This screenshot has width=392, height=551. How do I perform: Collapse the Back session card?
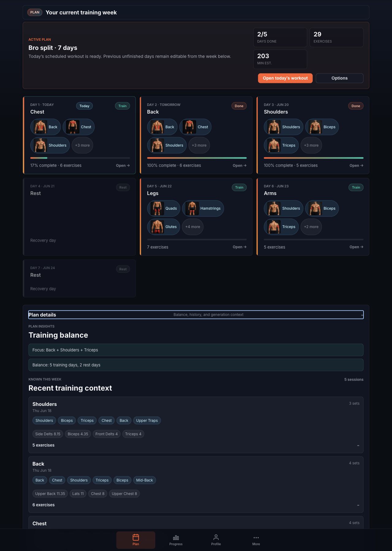358,505
